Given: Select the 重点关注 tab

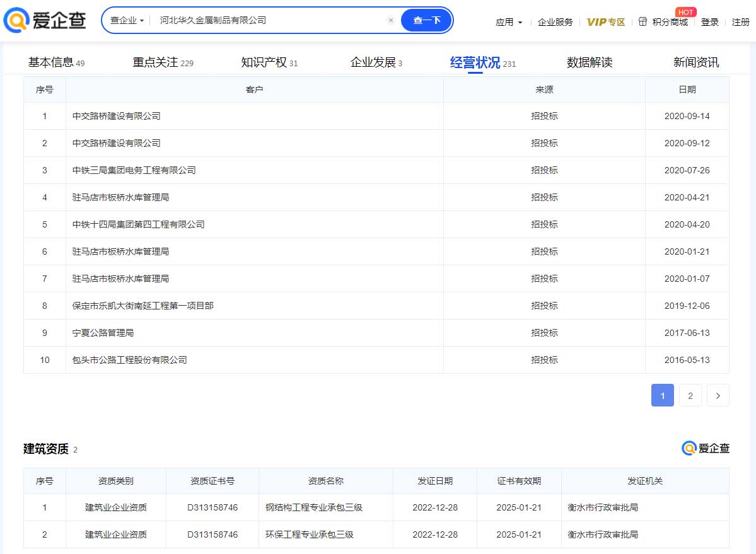Looking at the screenshot, I should coord(155,62).
